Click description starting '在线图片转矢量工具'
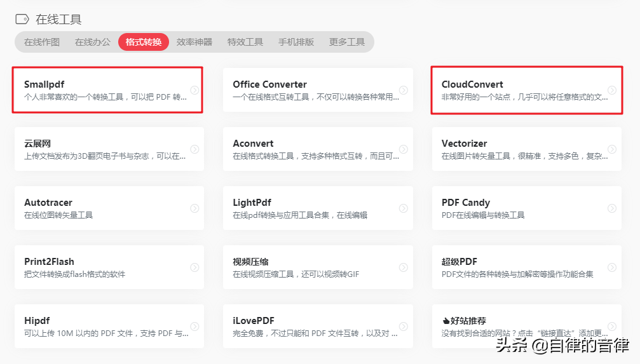The width and height of the screenshot is (640, 364). 524,156
